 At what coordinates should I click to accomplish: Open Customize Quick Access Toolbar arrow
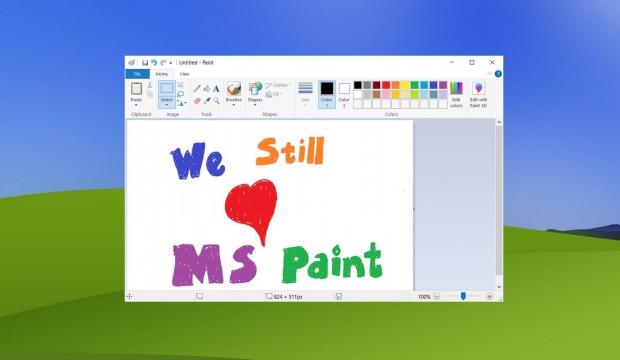(171, 63)
